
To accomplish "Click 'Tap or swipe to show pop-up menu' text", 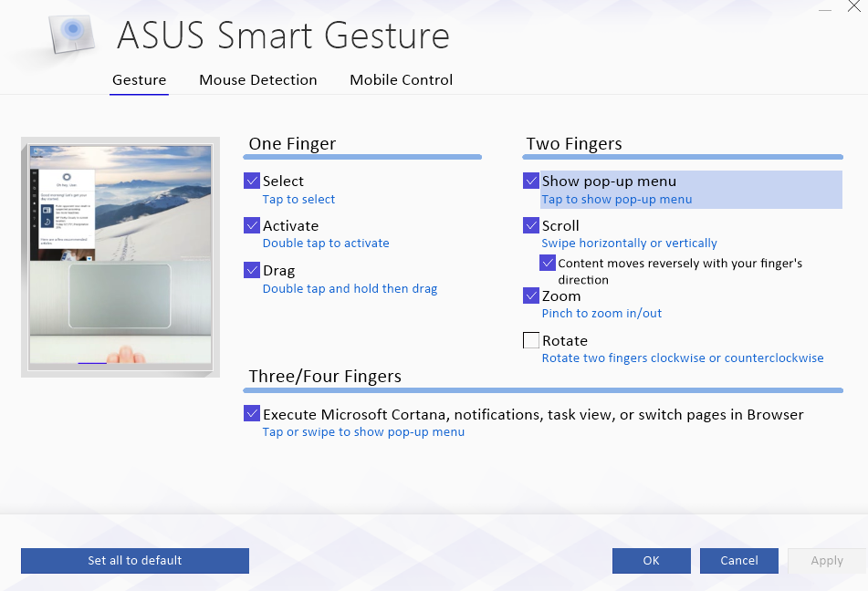I will 363,431.
